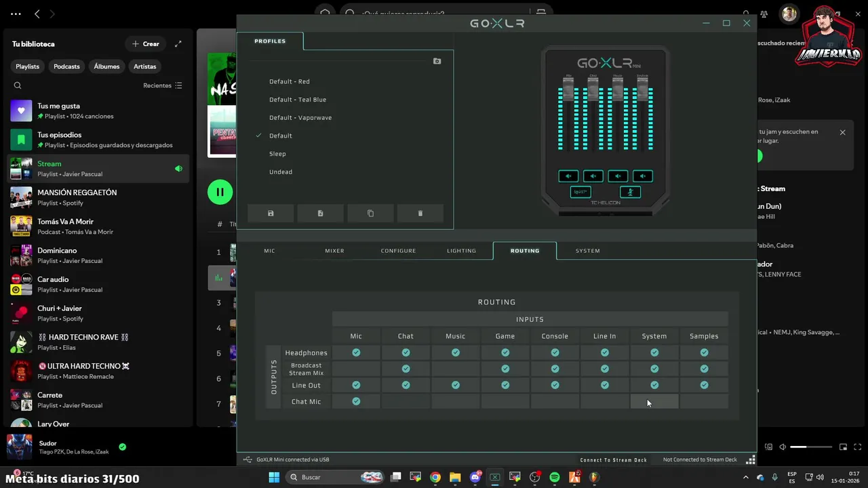Image resolution: width=868 pixels, height=488 pixels.
Task: Mute the Mic channel on the GoXLR device
Action: pos(568,176)
